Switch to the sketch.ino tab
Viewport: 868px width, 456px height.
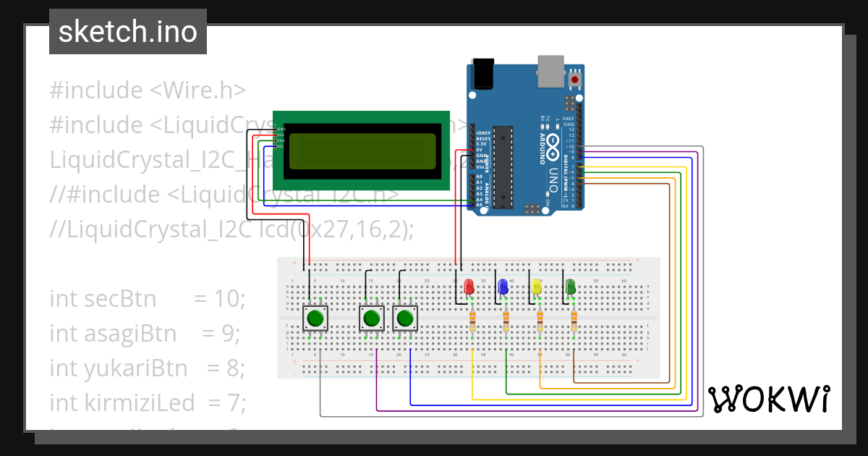127,31
